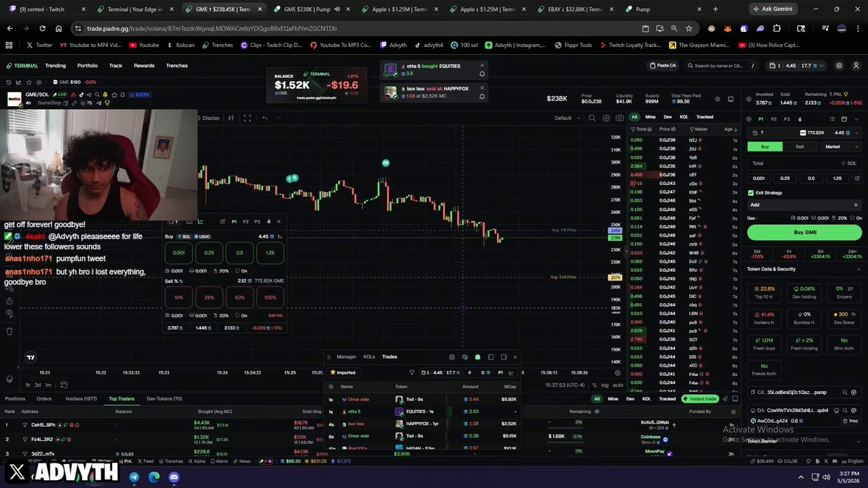Open Padre settings gear in top bar

point(839,66)
